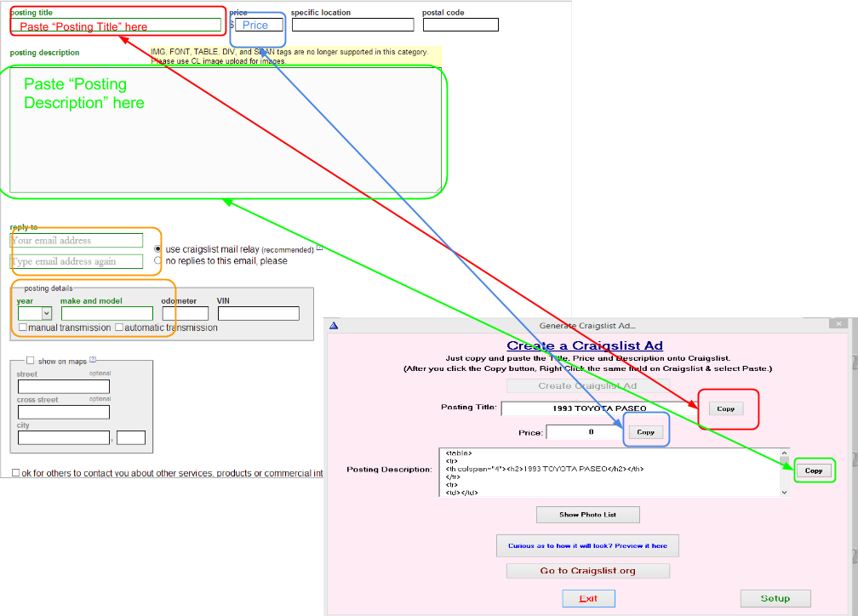Click the posting title field on Craigslist form
858x616 pixels.
tap(116, 26)
